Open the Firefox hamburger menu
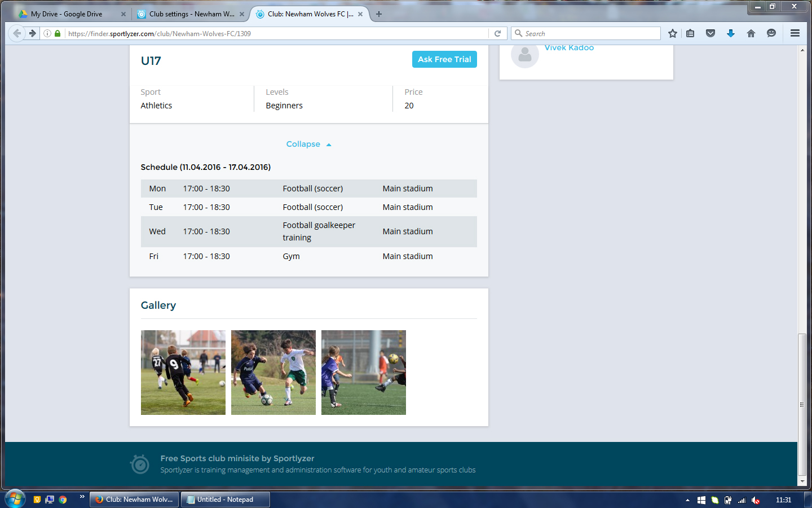Image resolution: width=812 pixels, height=508 pixels. [x=795, y=33]
